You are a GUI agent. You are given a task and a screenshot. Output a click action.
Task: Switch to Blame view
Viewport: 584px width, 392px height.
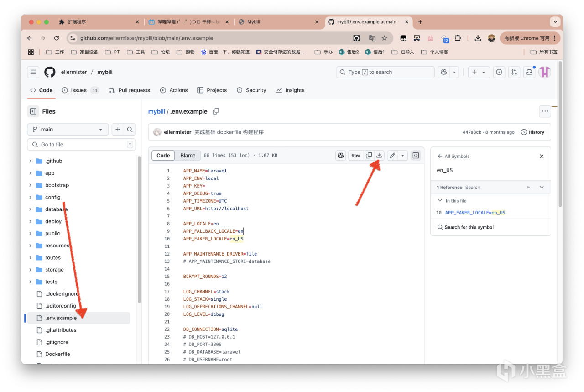(x=188, y=156)
